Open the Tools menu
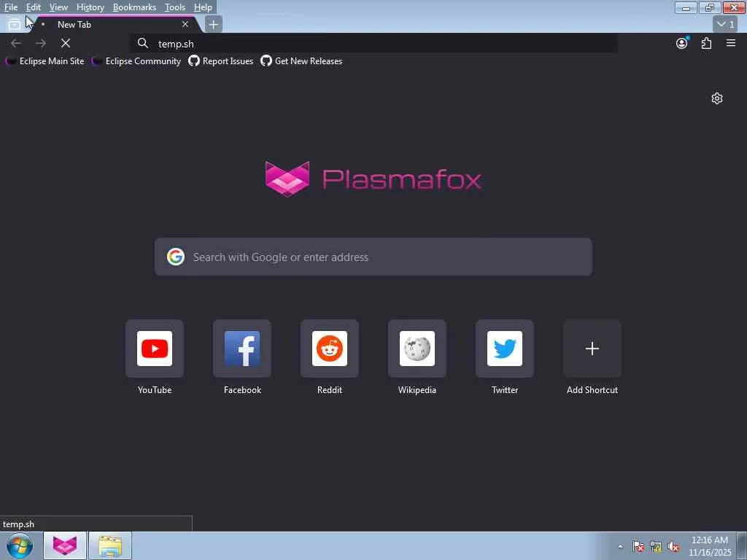The height and width of the screenshot is (560, 747). tap(175, 7)
